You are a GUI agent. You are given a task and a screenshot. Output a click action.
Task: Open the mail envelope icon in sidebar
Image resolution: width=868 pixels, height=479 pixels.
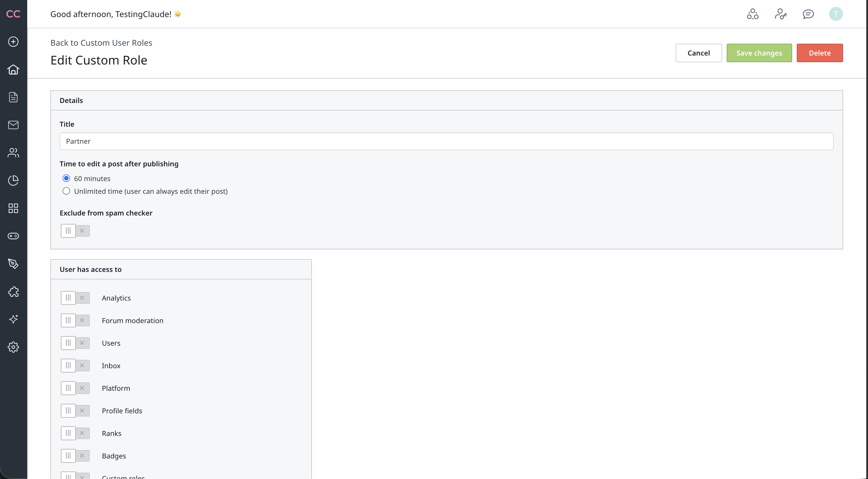[13, 125]
